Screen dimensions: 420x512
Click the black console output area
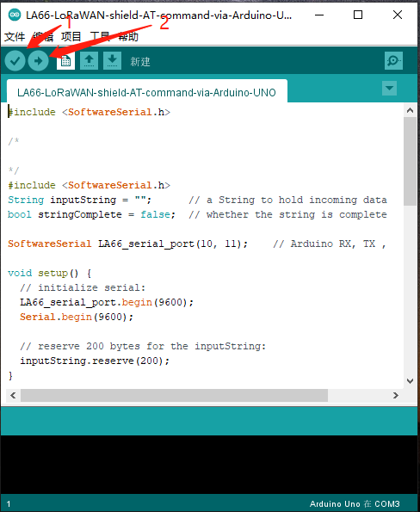(x=210, y=465)
